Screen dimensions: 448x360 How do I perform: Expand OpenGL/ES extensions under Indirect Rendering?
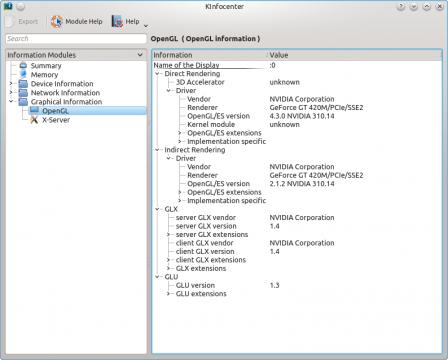tap(180, 192)
